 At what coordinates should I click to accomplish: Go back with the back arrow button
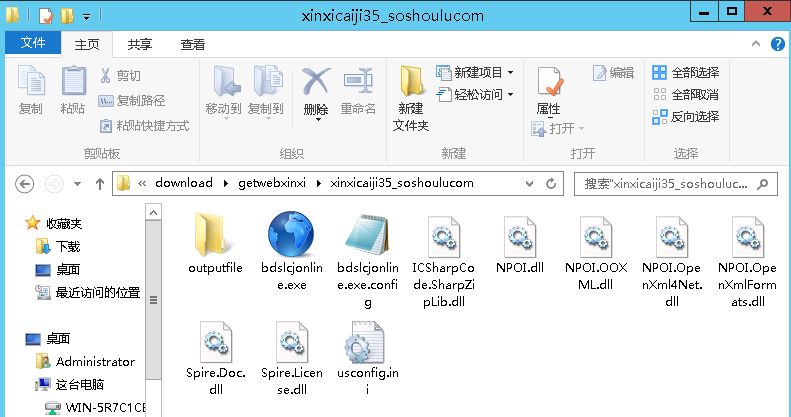pos(24,184)
